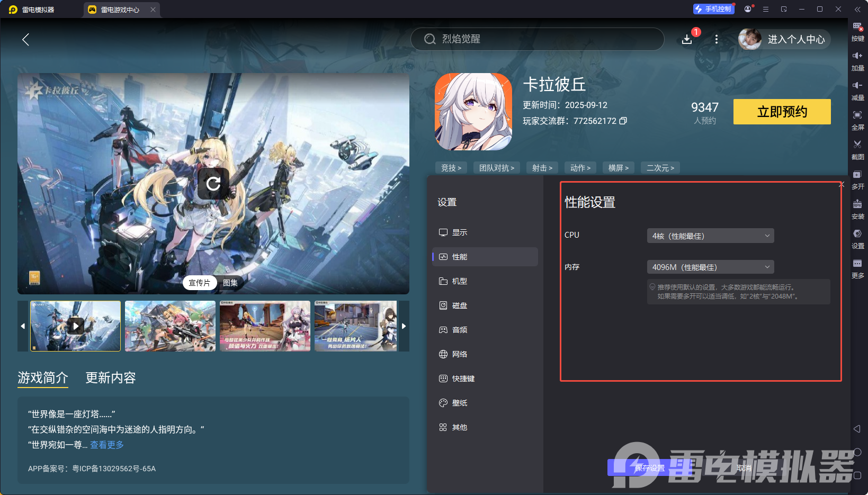This screenshot has width=868, height=495.
Task: Play the game trailer thumbnail
Action: 75,326
